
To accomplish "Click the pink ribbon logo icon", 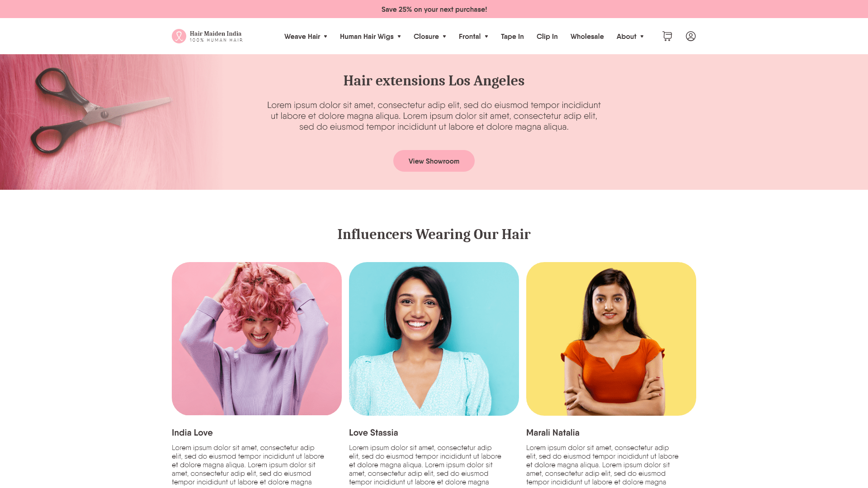I will [x=179, y=36].
